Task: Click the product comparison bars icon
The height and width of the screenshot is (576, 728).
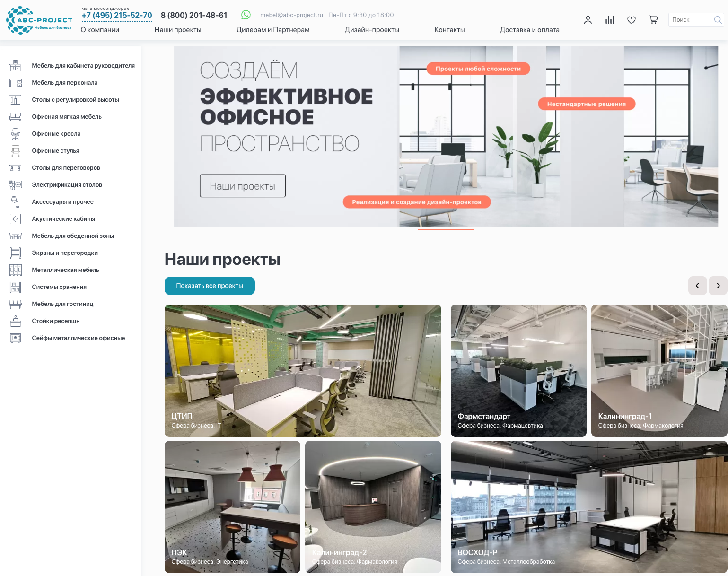Action: click(609, 20)
